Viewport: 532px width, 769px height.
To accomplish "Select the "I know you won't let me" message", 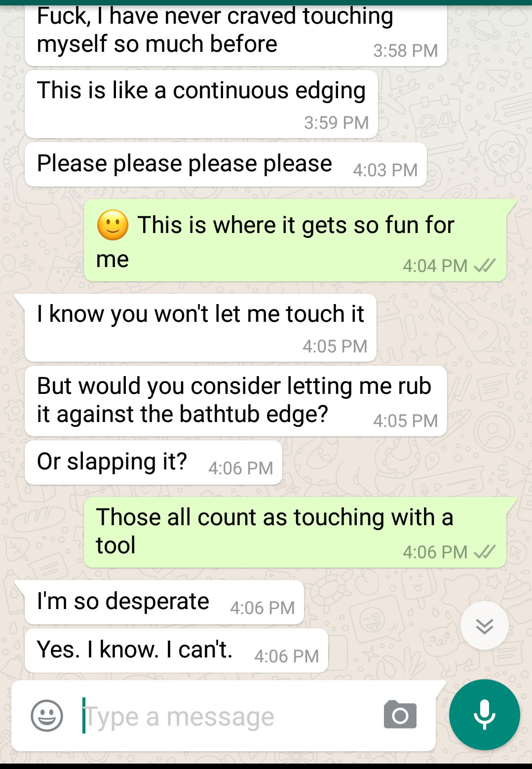I will click(x=200, y=328).
